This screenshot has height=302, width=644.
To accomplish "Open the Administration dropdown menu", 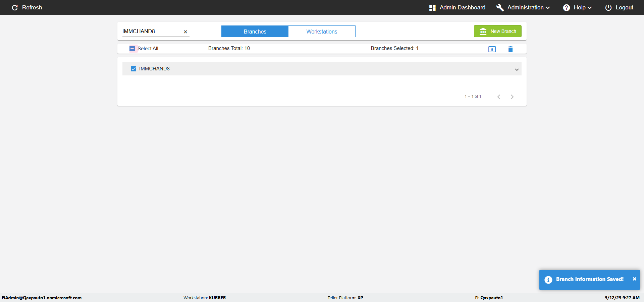I will coord(528,7).
